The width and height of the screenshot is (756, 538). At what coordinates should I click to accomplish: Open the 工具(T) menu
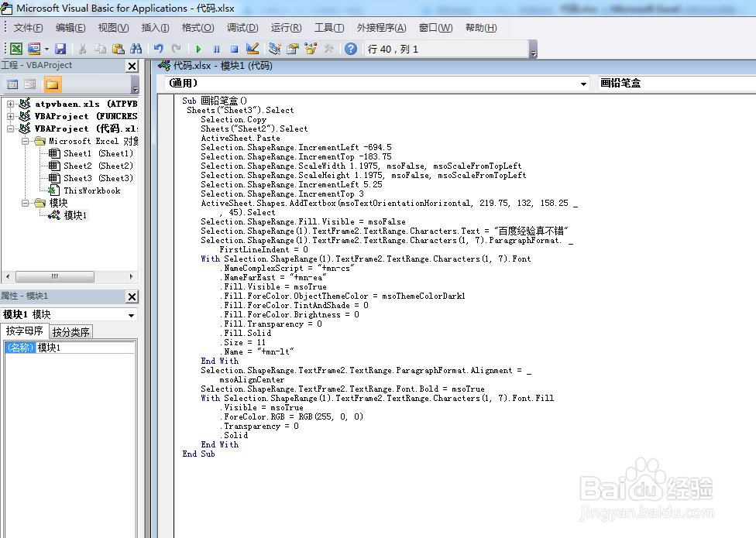click(329, 28)
